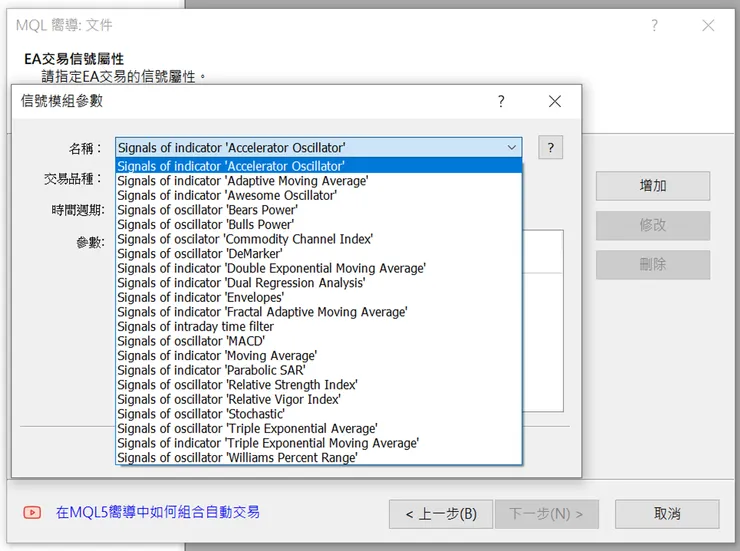The height and width of the screenshot is (551, 740).
Task: Select 'Relative Vigor Index' signal
Action: click(x=319, y=400)
